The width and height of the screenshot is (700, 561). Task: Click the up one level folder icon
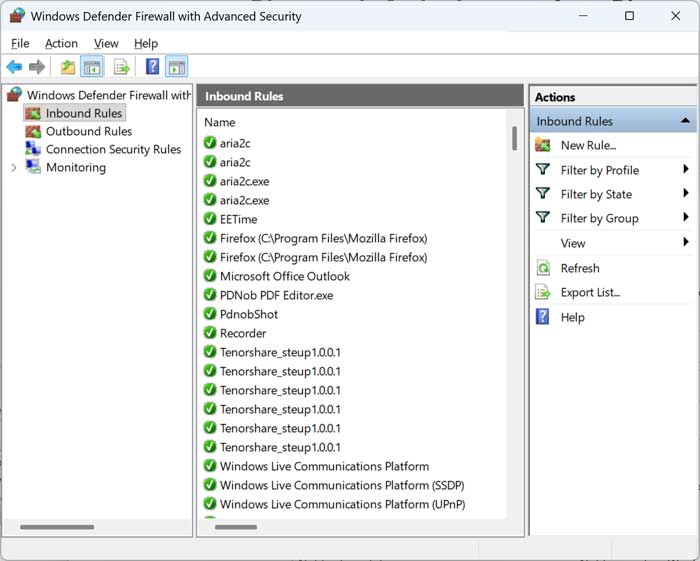[68, 67]
